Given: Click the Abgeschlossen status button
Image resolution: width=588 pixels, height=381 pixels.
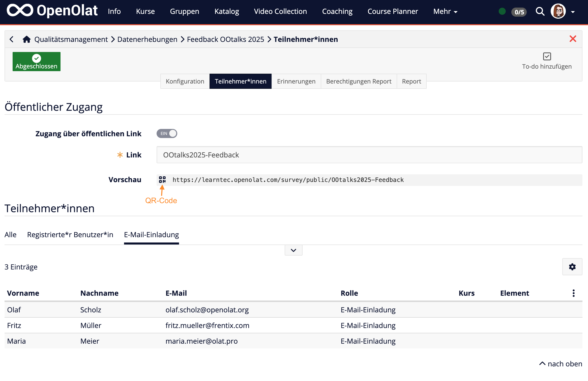Looking at the screenshot, I should (37, 62).
